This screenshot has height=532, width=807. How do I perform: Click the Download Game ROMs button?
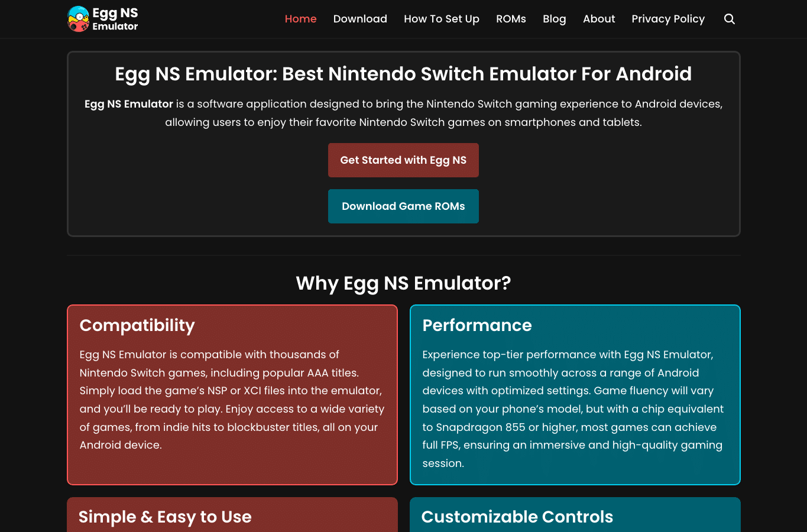tap(403, 206)
